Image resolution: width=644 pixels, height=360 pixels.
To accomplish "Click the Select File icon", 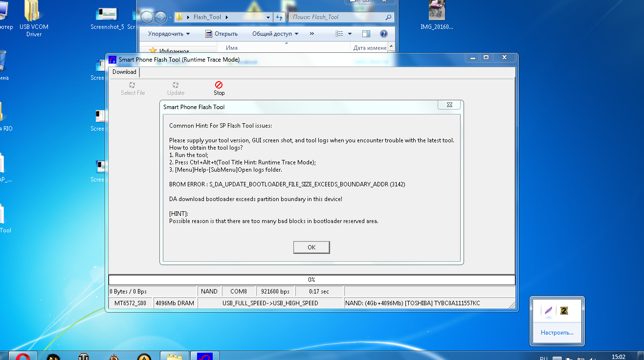I will pos(133,85).
